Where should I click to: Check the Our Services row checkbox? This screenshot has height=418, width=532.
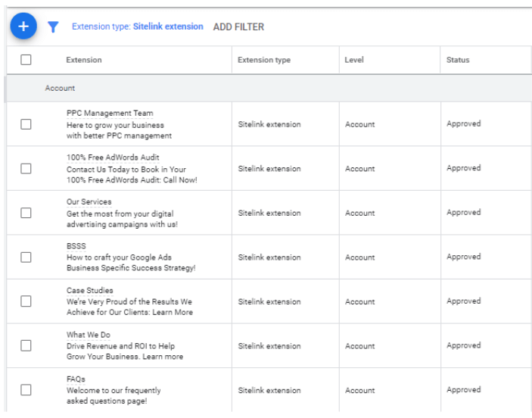click(26, 213)
